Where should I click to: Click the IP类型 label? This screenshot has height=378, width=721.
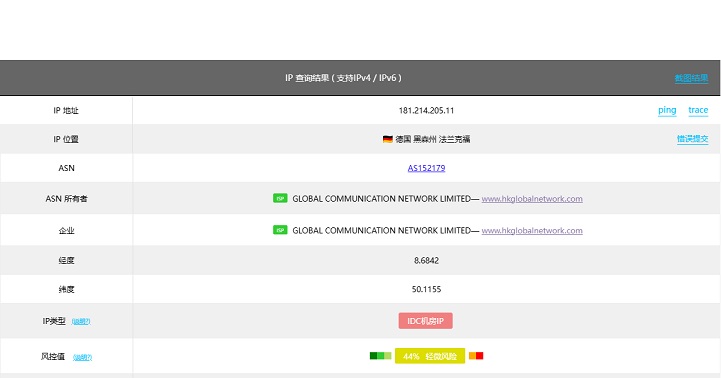pos(54,321)
